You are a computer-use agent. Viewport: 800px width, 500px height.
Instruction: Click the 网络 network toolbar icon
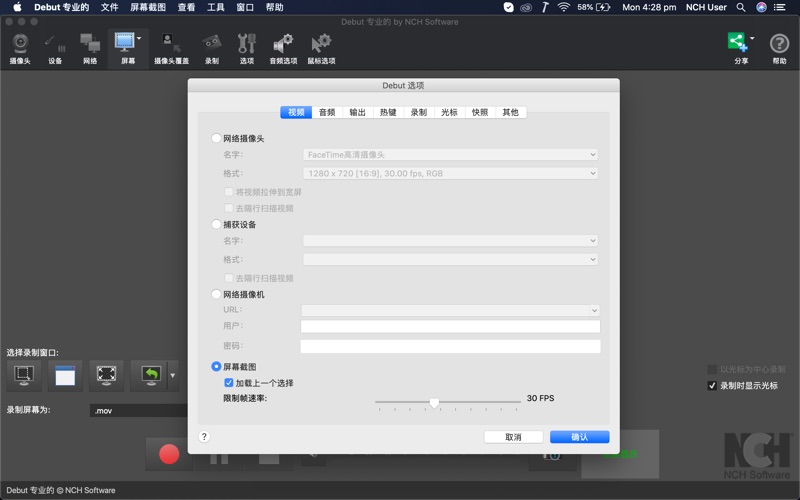90,45
